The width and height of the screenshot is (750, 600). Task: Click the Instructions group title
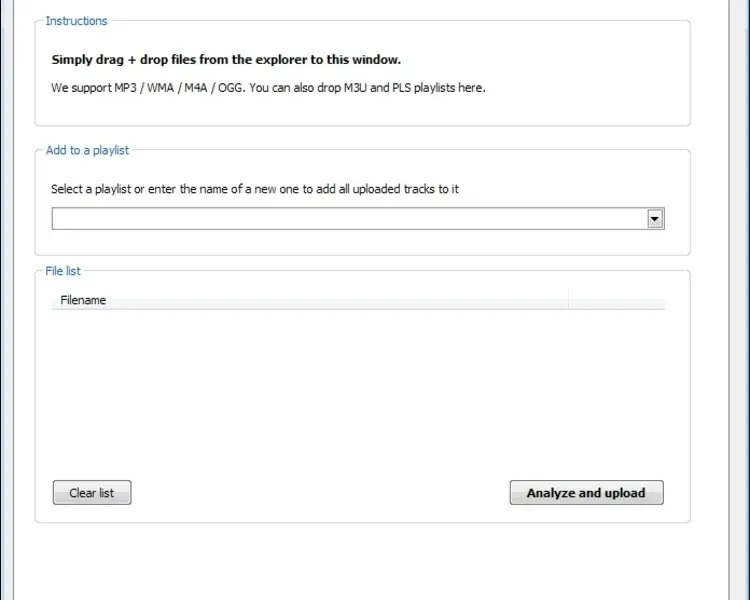[77, 21]
